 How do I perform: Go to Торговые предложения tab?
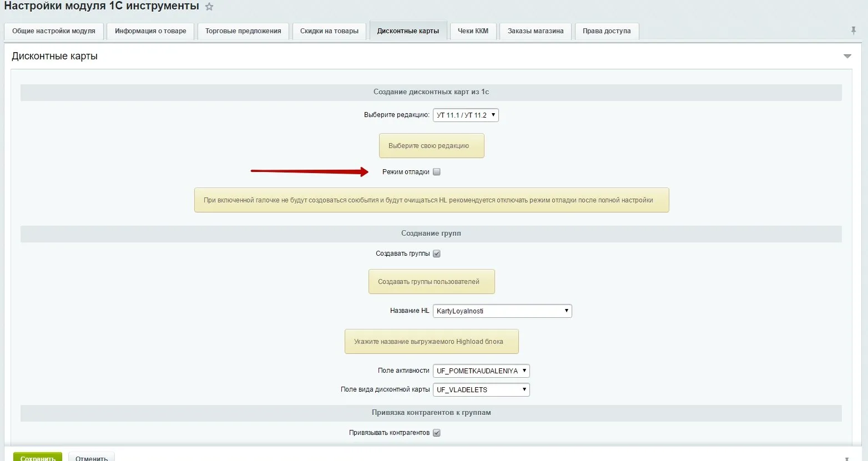pos(243,31)
